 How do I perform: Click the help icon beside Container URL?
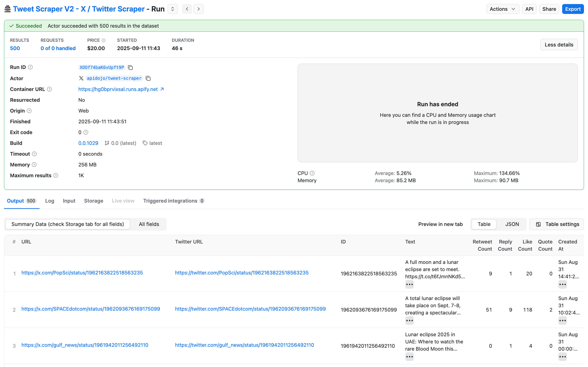(49, 89)
